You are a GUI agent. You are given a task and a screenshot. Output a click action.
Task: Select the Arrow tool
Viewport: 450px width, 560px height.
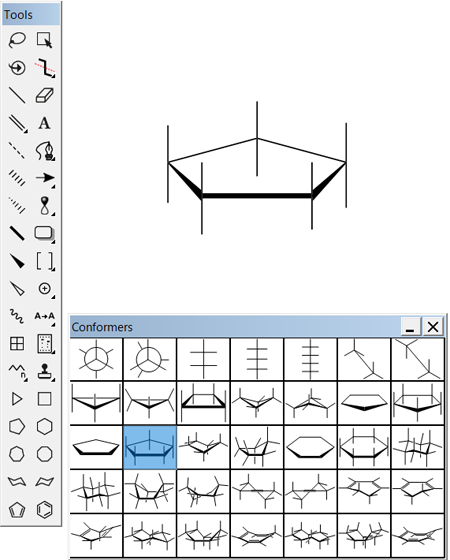point(45,178)
